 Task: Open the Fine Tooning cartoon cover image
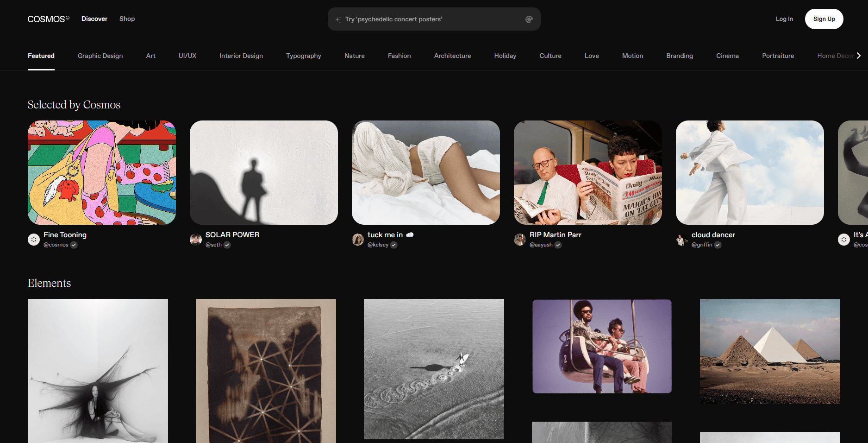102,172
